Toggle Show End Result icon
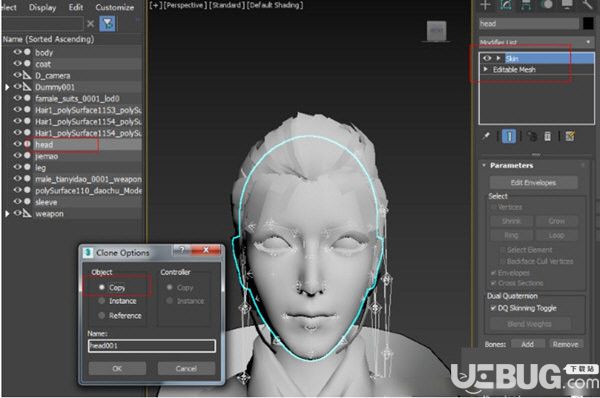 point(509,136)
